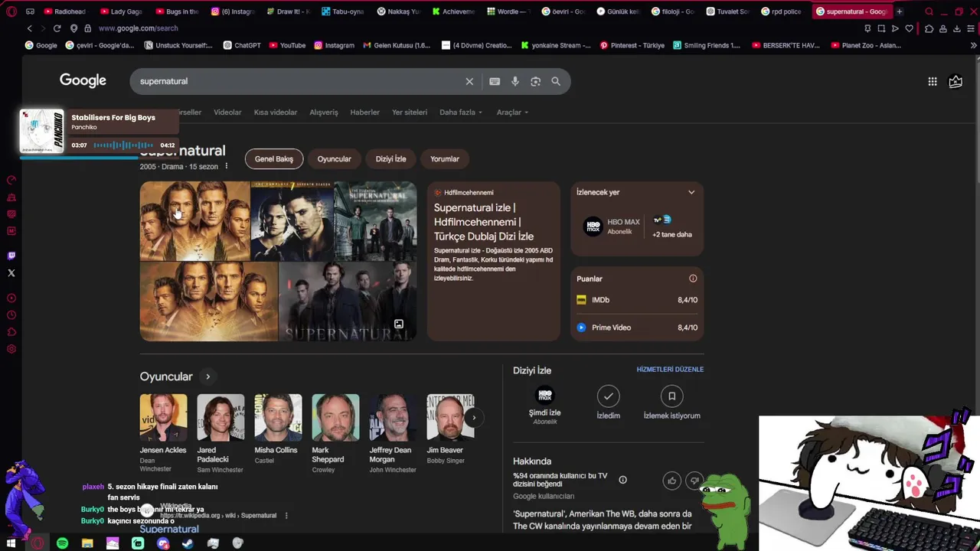Open a new tab with the plus button

pyautogui.click(x=900, y=11)
